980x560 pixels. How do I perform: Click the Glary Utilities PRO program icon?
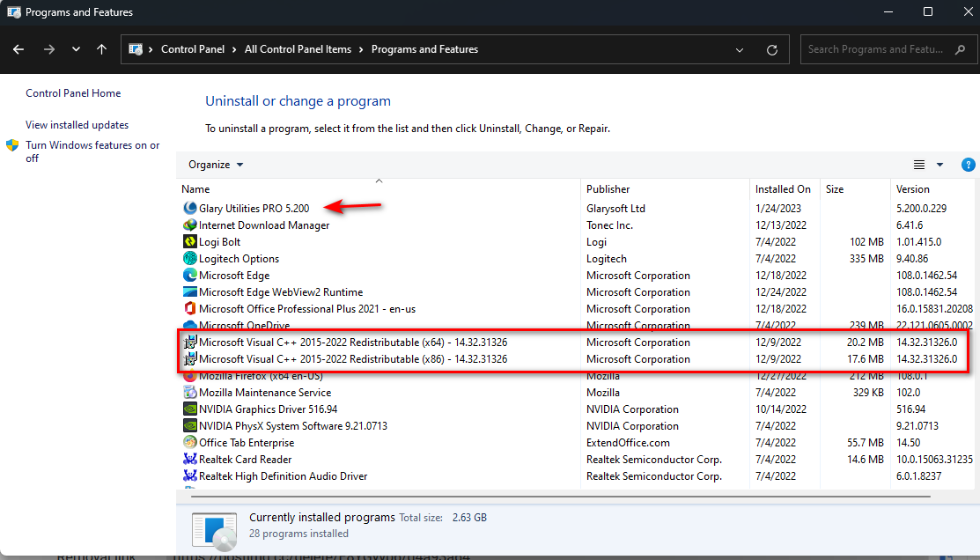pos(190,208)
